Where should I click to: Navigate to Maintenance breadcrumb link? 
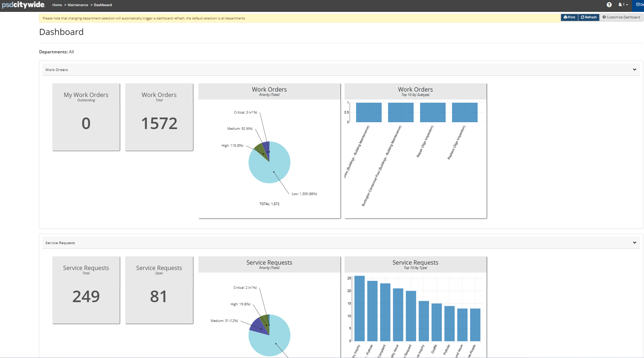click(x=78, y=5)
